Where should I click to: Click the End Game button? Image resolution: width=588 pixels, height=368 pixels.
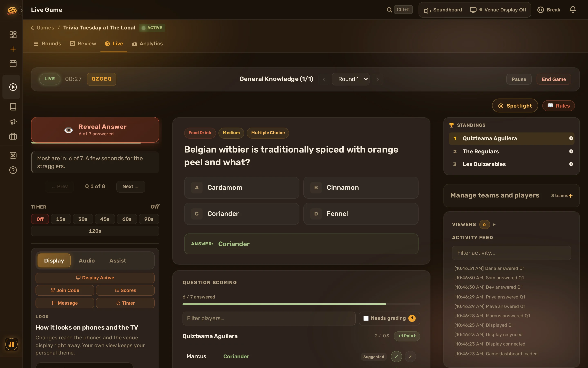(553, 79)
